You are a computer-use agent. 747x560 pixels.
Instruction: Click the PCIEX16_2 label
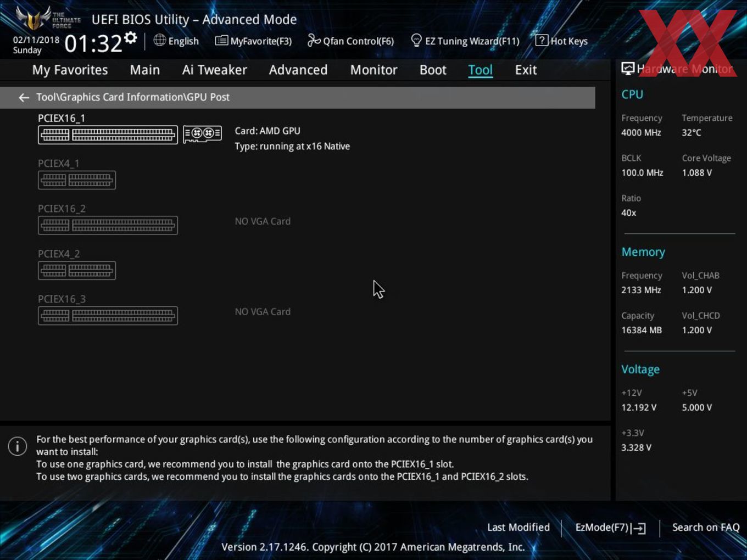tap(62, 209)
